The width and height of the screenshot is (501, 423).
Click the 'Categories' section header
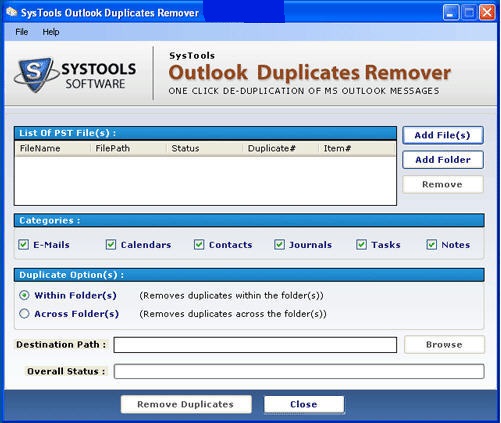coord(249,221)
